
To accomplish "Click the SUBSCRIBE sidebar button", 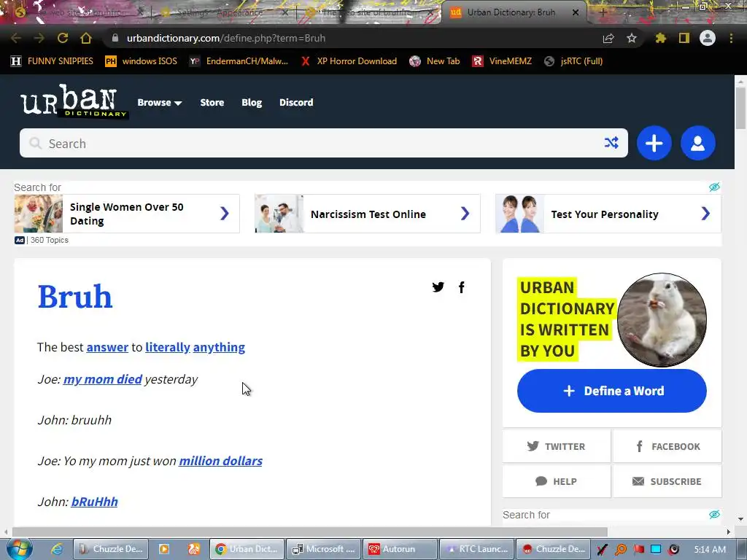I will coord(667,481).
